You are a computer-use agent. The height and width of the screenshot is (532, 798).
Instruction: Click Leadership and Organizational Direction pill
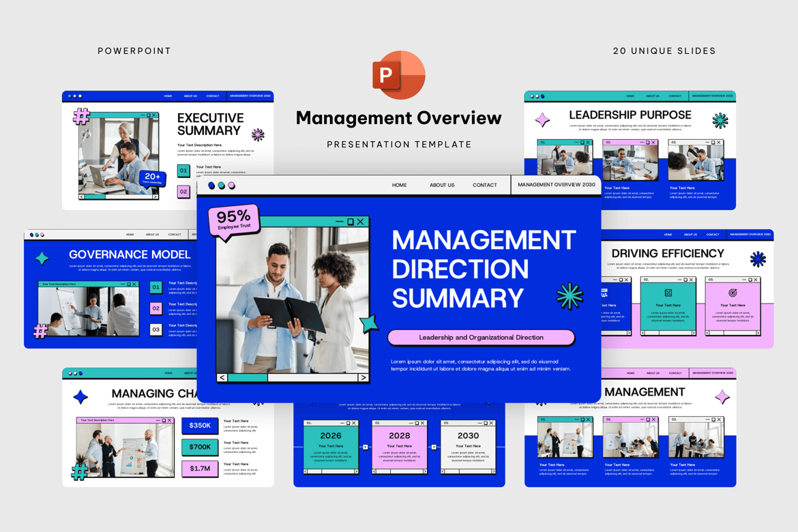(x=481, y=338)
